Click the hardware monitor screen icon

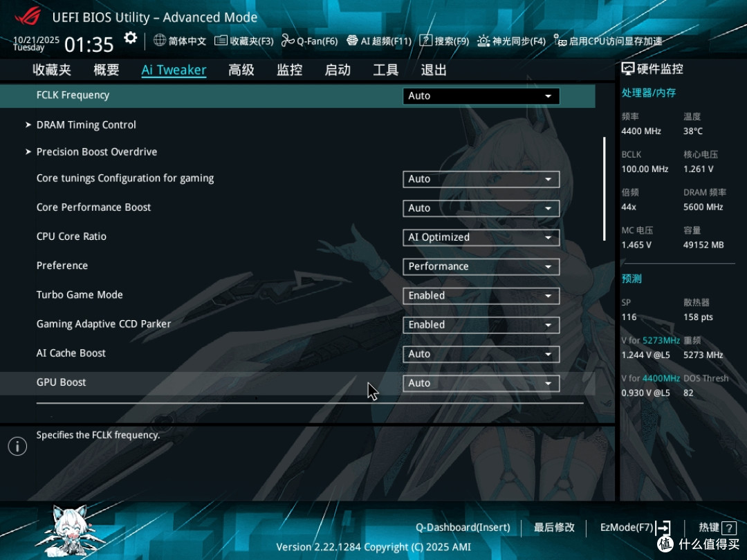click(x=628, y=69)
